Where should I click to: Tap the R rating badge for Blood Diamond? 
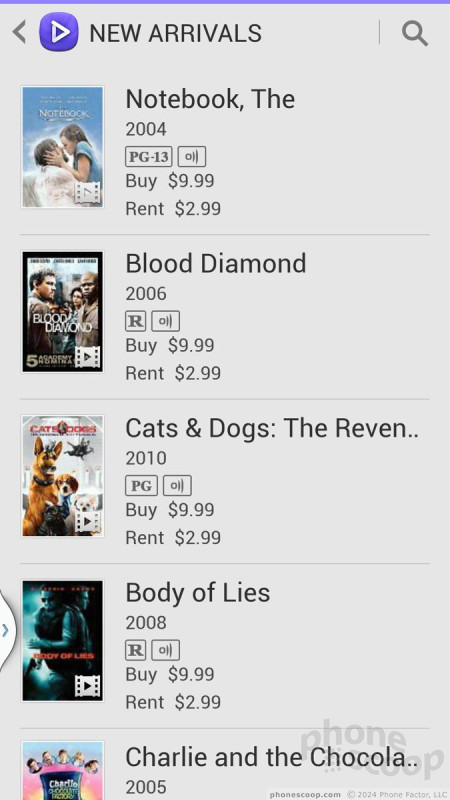tap(136, 321)
